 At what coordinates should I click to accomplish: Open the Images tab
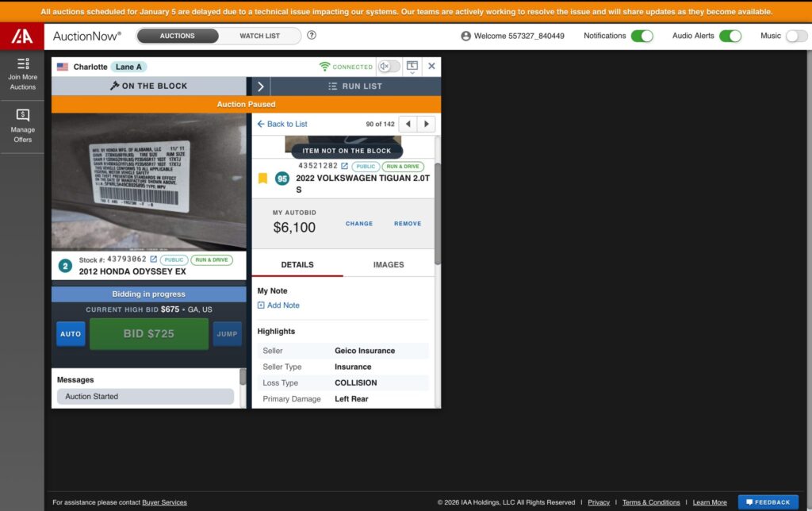[x=389, y=264]
